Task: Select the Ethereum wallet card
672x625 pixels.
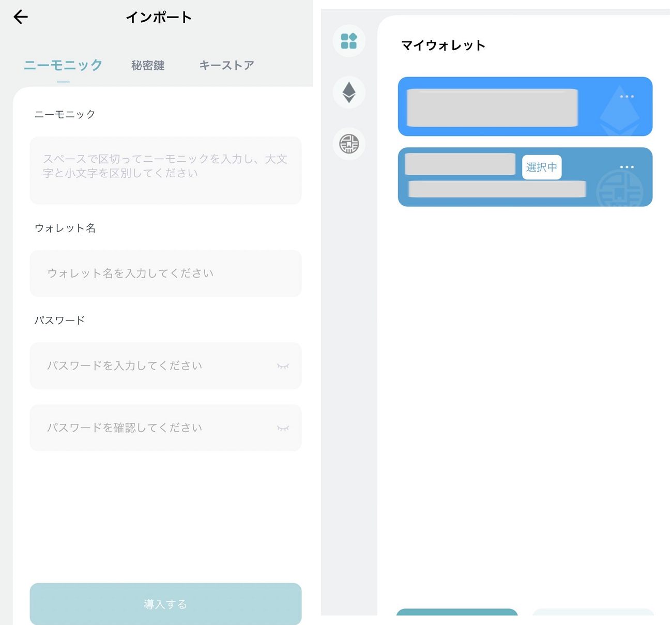Action: [525, 106]
